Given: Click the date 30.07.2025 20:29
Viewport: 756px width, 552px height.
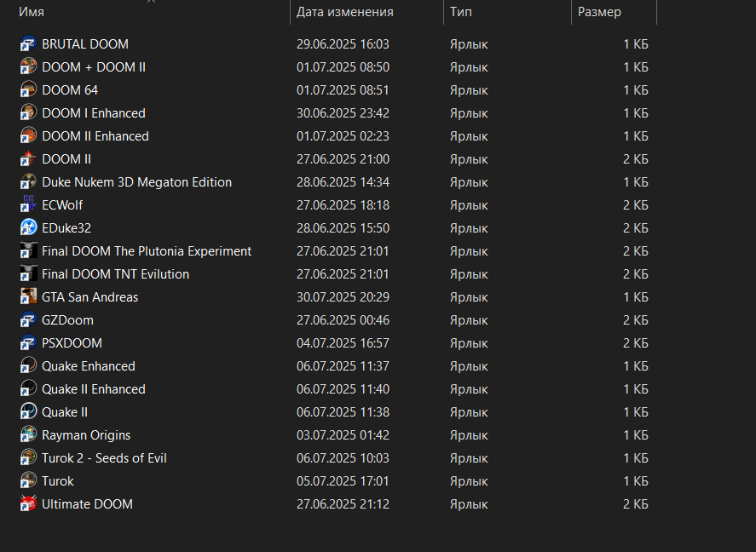Looking at the screenshot, I should [x=343, y=297].
